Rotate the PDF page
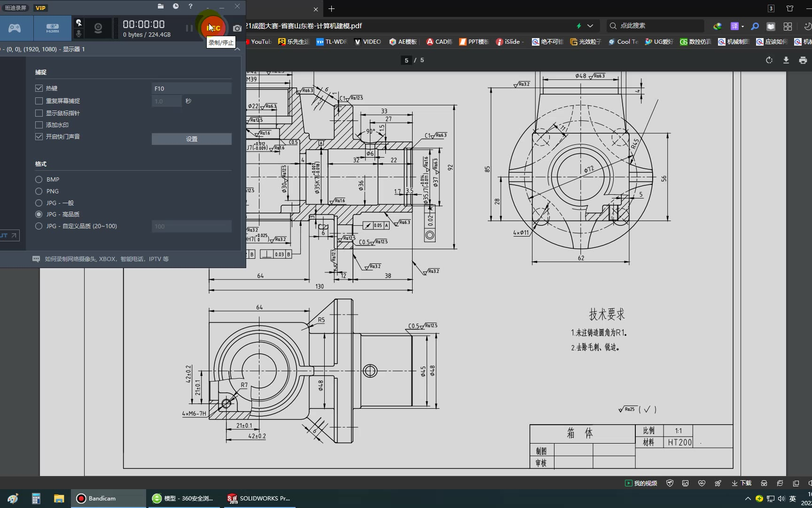The width and height of the screenshot is (812, 508). (769, 60)
